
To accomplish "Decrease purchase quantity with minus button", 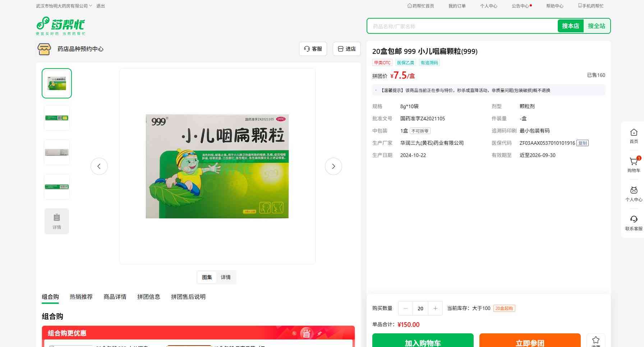I will [405, 308].
